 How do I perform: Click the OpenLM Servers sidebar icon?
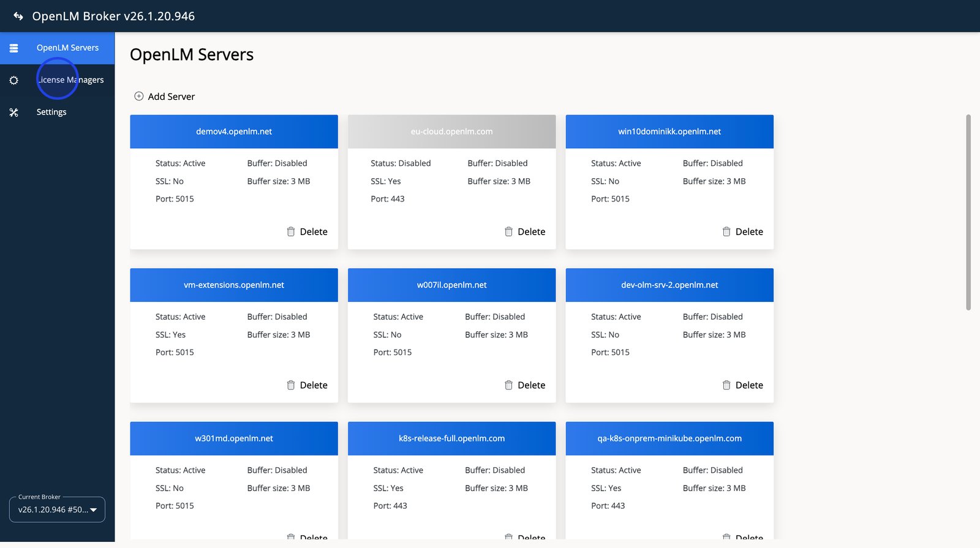13,48
